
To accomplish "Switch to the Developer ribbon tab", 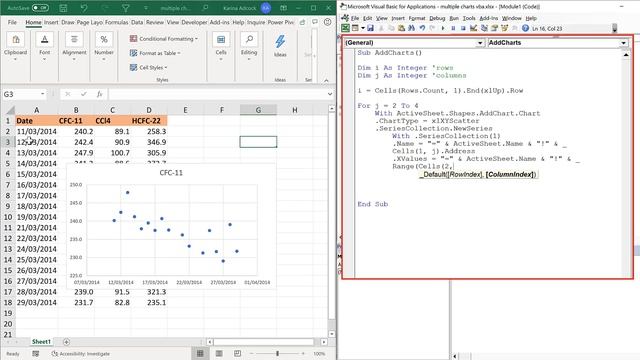I will pyautogui.click(x=194, y=22).
